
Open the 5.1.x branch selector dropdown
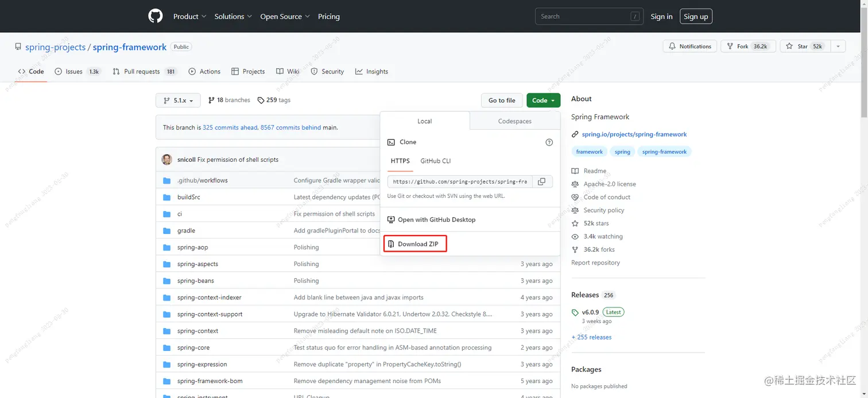[179, 100]
